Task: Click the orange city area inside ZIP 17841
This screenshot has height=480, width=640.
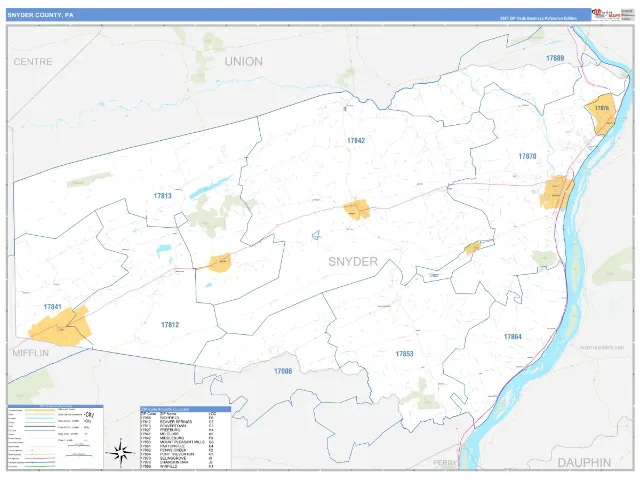Action: coord(61,327)
